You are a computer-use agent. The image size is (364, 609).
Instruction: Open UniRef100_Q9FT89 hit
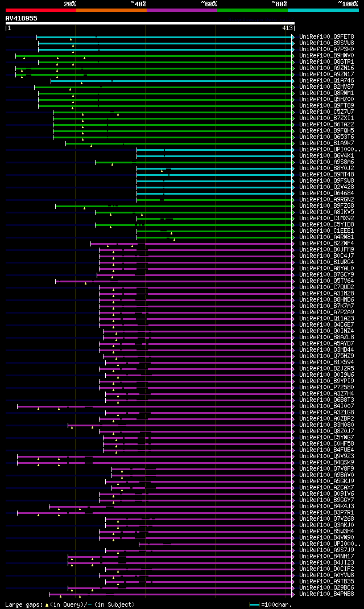point(326,105)
